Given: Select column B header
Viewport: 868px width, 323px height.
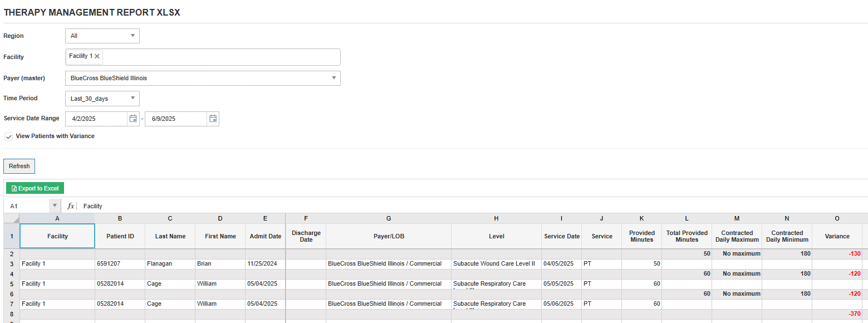Looking at the screenshot, I should pyautogui.click(x=120, y=218).
